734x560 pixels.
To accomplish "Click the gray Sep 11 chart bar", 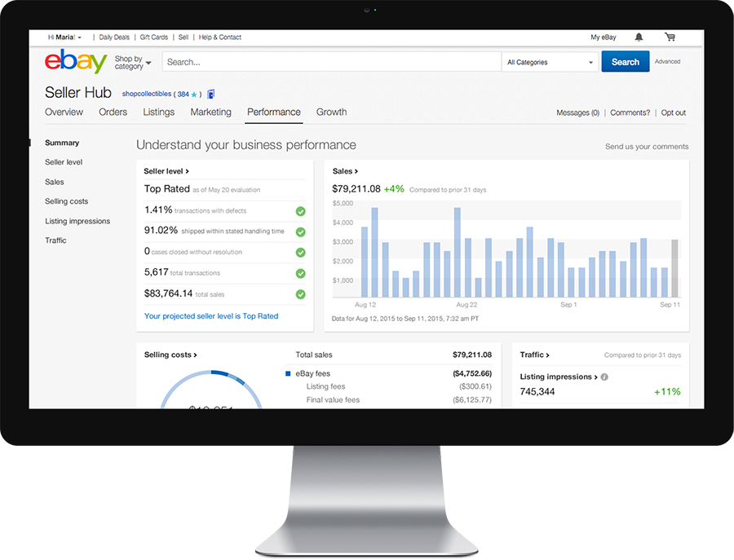I will tap(674, 268).
